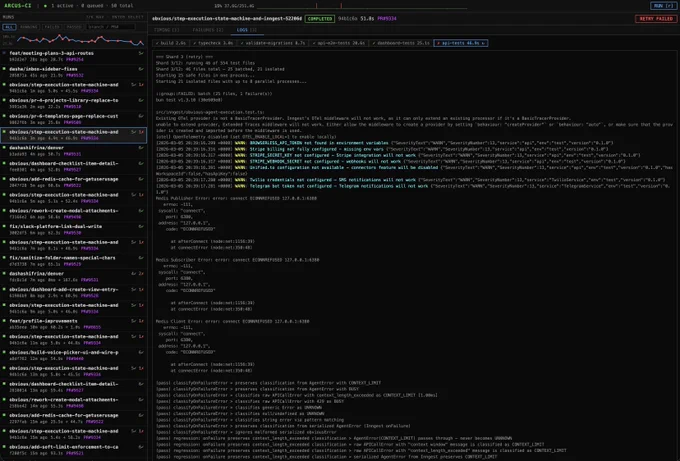Click the green active-runs status dot
Screen dimensions: 680x461
point(46,6)
